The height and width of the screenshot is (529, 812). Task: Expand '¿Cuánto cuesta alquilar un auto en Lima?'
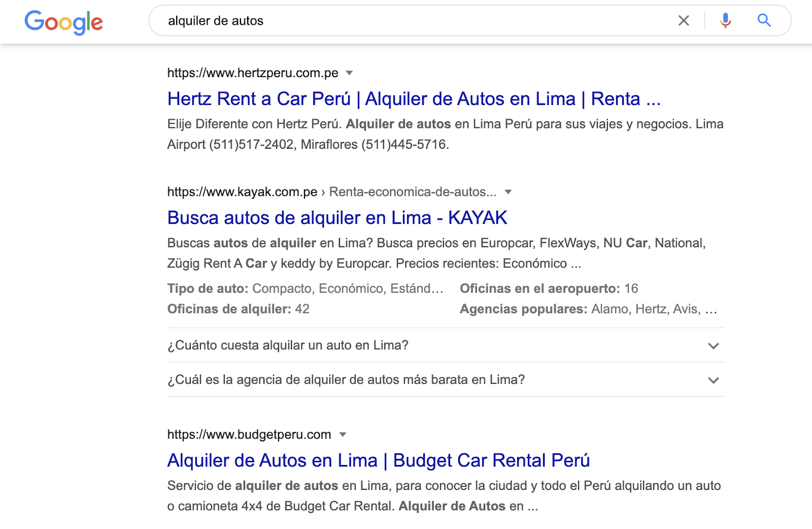click(x=446, y=345)
